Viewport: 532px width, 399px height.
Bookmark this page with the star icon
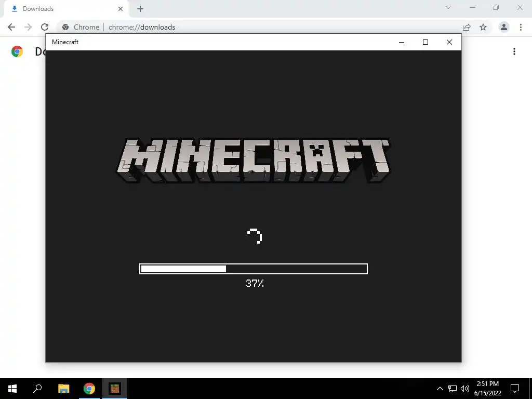click(x=483, y=27)
